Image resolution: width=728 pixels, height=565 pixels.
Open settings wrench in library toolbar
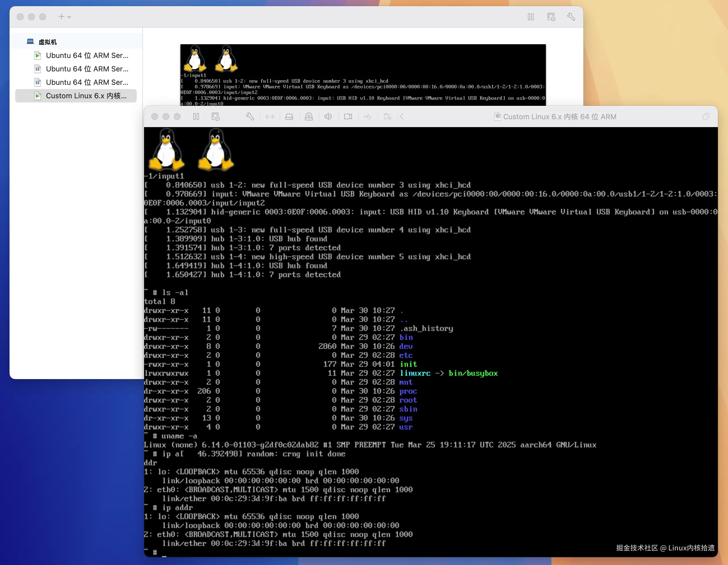(571, 17)
